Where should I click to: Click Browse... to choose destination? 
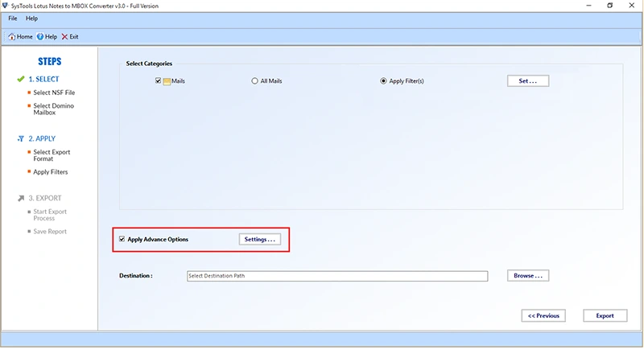(528, 276)
